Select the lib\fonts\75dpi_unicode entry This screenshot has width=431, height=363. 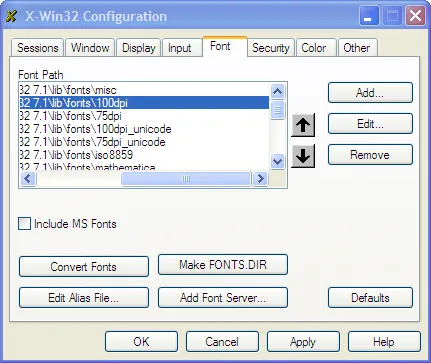pyautogui.click(x=144, y=142)
